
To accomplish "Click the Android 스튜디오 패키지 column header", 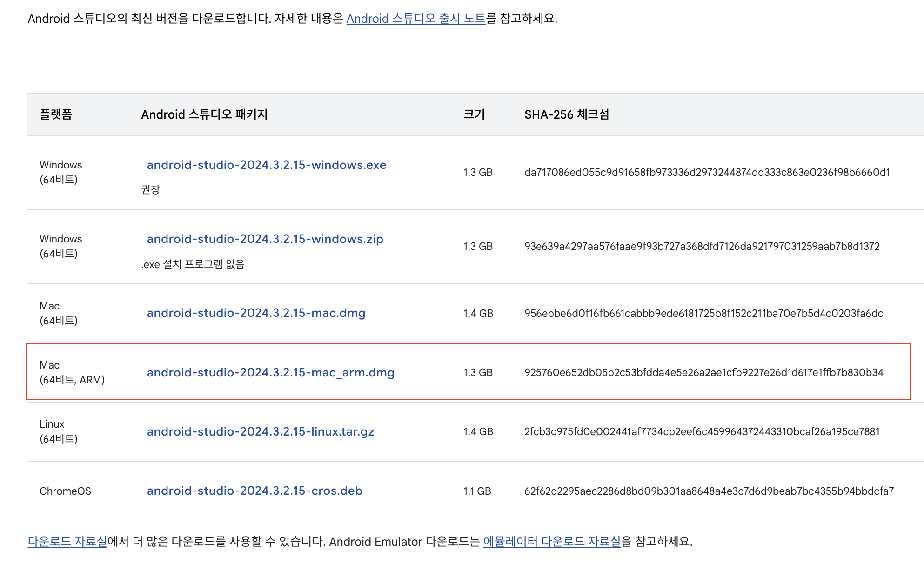I will pos(204,114).
